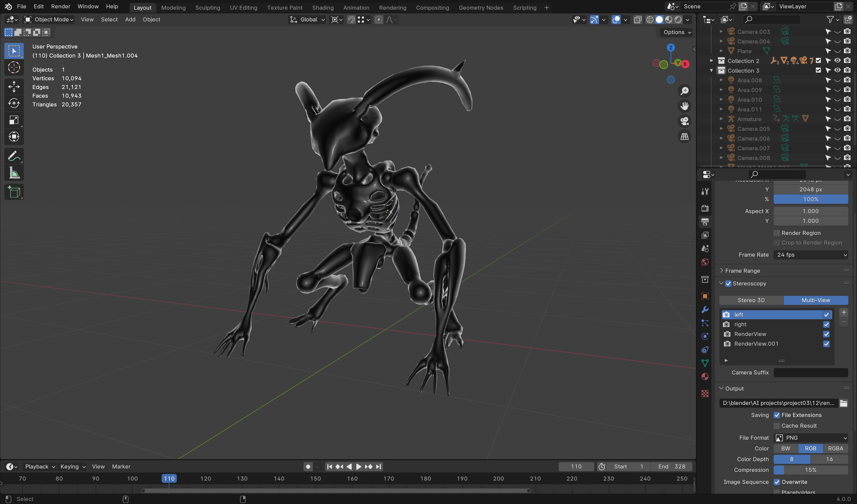The height and width of the screenshot is (504, 857).
Task: Browse output folder with the folder icon
Action: [843, 403]
